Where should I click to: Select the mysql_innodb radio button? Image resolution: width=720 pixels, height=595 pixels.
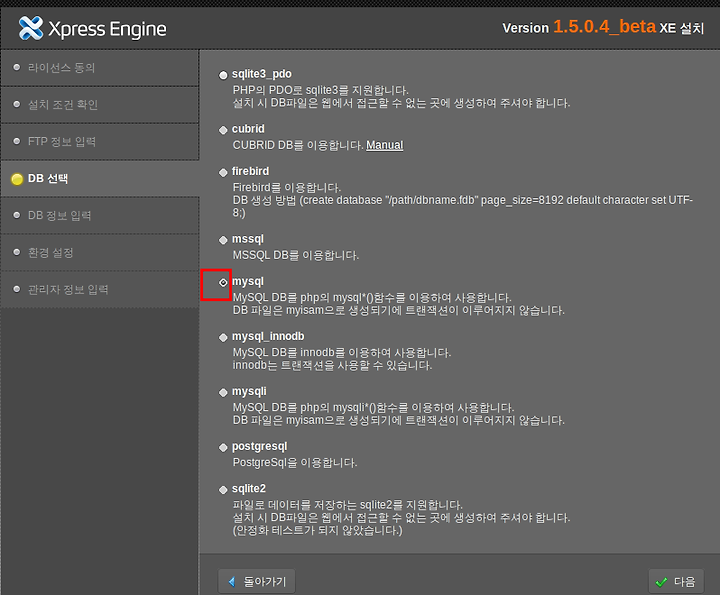[x=223, y=337]
